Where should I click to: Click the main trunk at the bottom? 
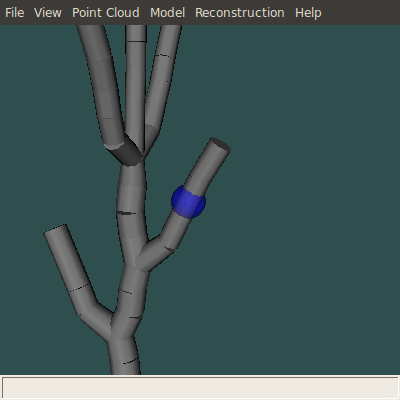[124, 356]
